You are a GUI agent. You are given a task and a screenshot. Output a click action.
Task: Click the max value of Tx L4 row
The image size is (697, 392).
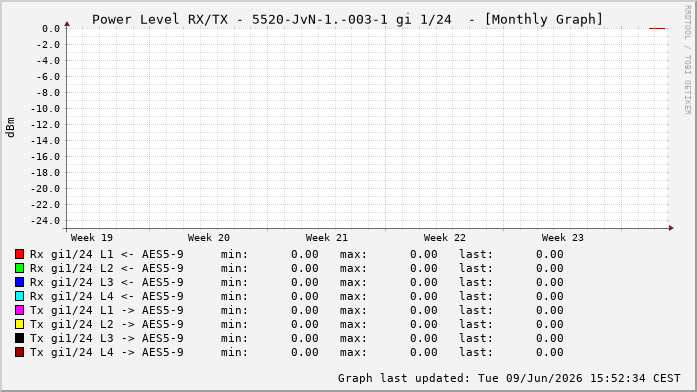coord(424,352)
